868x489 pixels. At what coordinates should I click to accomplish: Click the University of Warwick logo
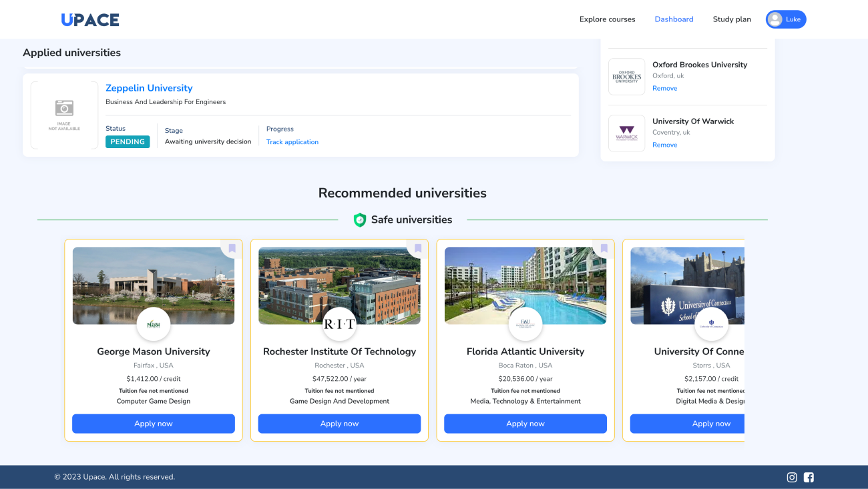click(x=626, y=133)
